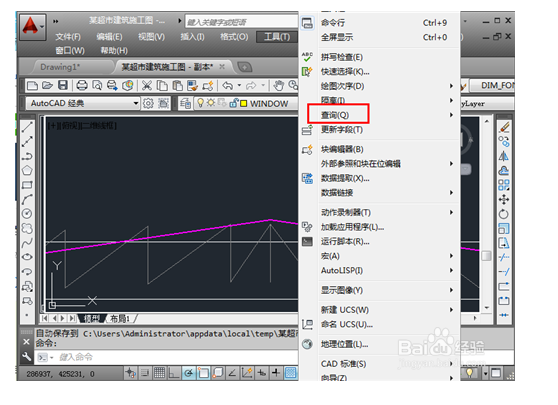Open command line customize wrench

coord(27,357)
